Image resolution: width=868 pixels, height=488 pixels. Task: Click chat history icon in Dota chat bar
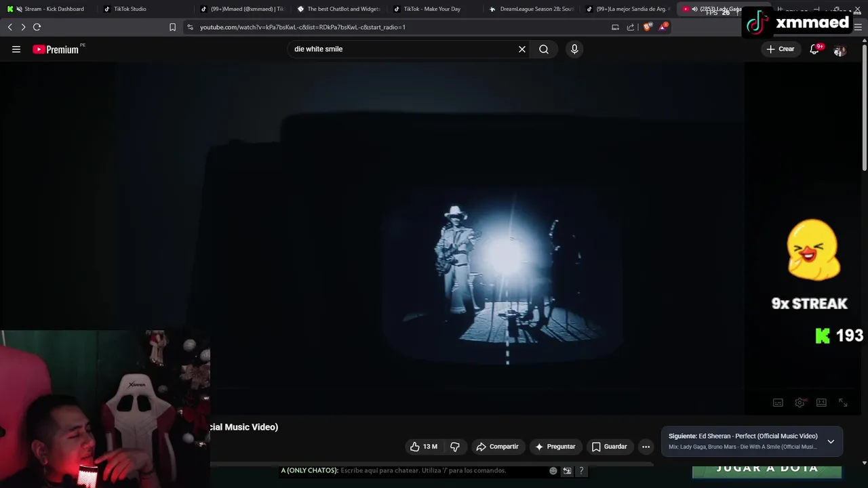(x=567, y=470)
